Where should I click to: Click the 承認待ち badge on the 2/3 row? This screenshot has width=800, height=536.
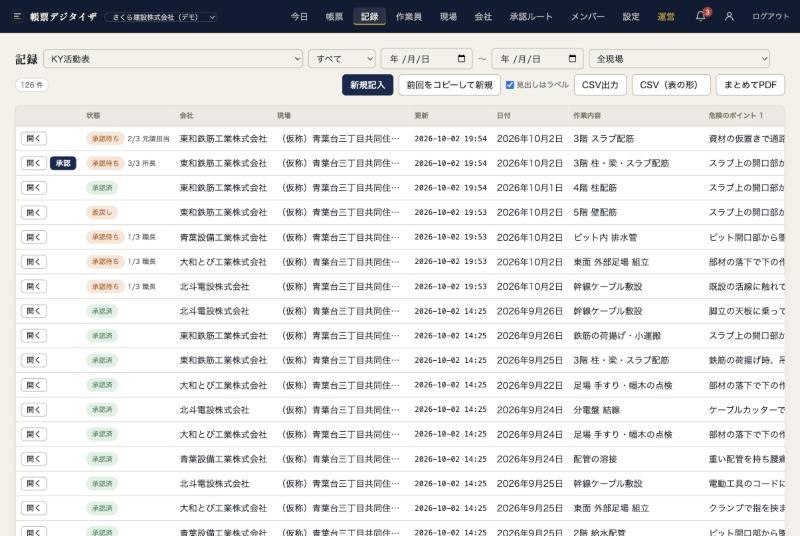105,139
